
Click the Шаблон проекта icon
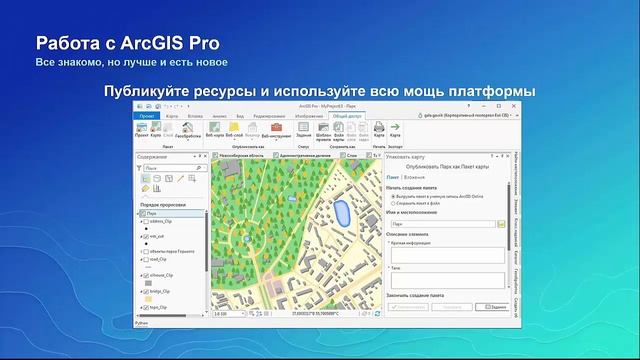tap(323, 127)
